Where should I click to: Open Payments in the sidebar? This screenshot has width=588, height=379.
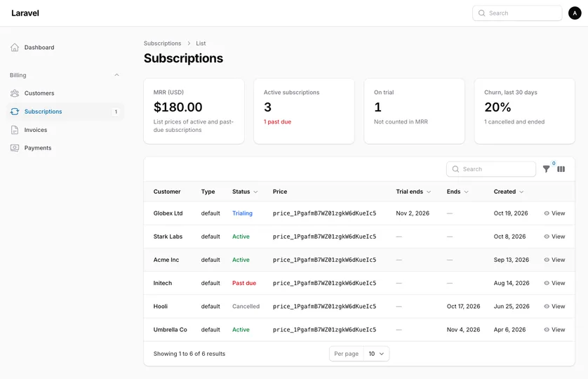(65, 148)
